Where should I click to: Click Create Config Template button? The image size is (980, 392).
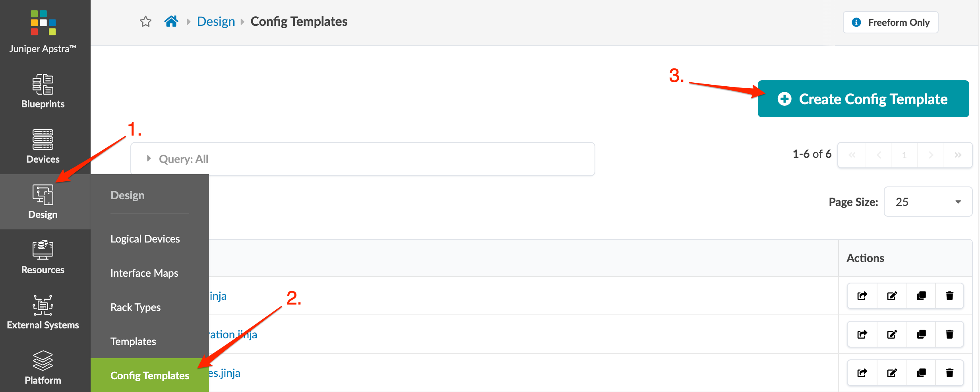[x=863, y=99]
